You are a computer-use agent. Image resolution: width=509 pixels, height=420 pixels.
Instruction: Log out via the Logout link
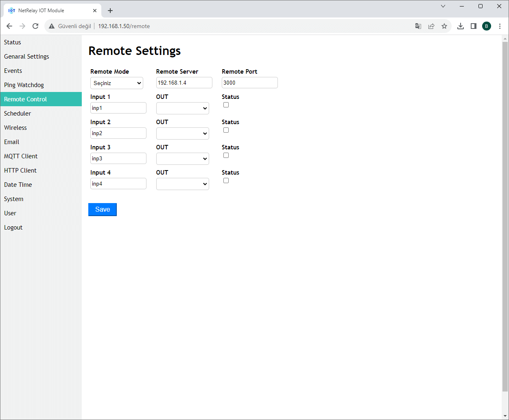[x=13, y=227]
